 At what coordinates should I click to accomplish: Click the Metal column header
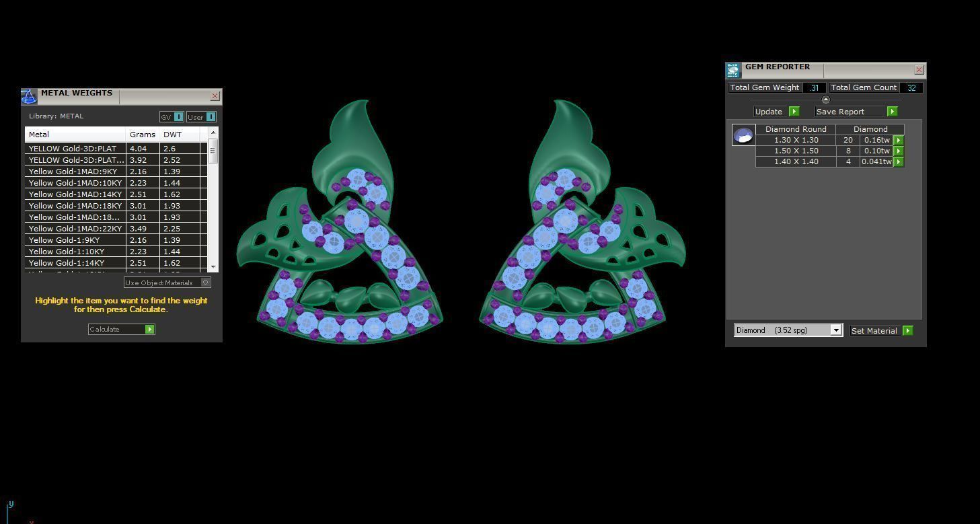point(75,135)
